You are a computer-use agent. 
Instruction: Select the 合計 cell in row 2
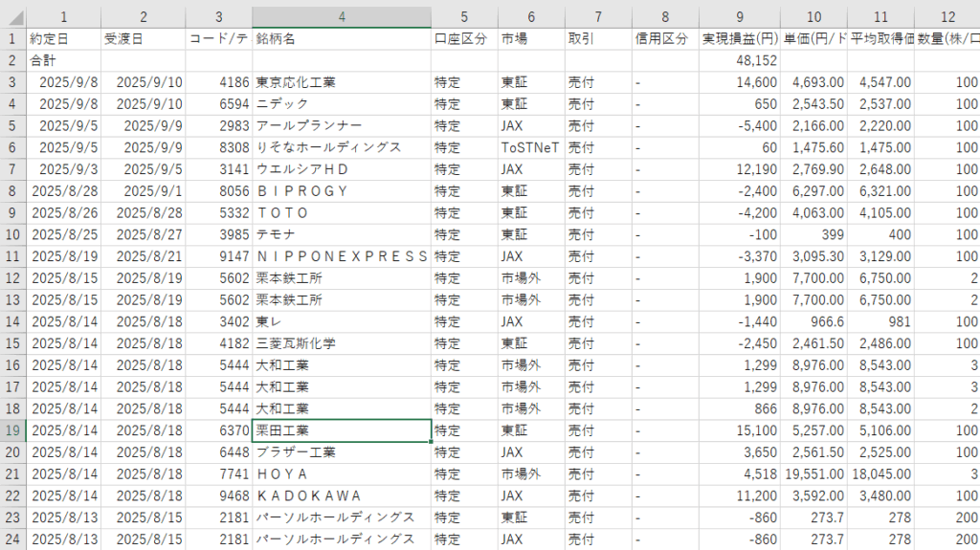[x=63, y=60]
